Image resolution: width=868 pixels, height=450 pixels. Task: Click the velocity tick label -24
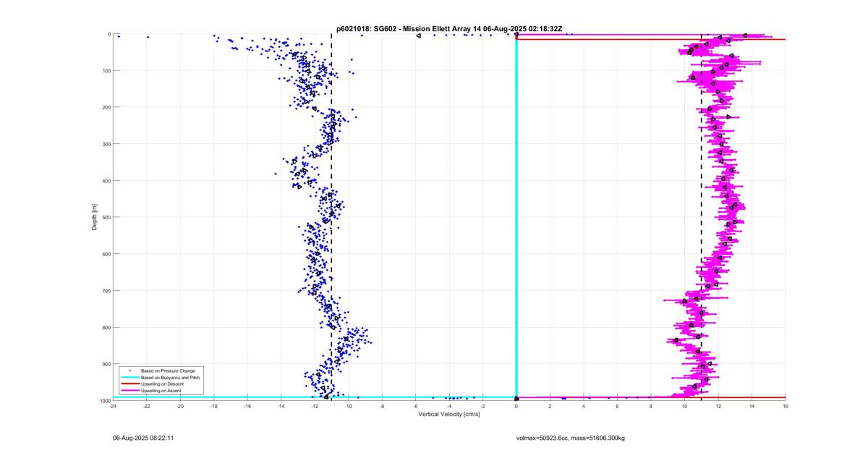click(x=113, y=406)
